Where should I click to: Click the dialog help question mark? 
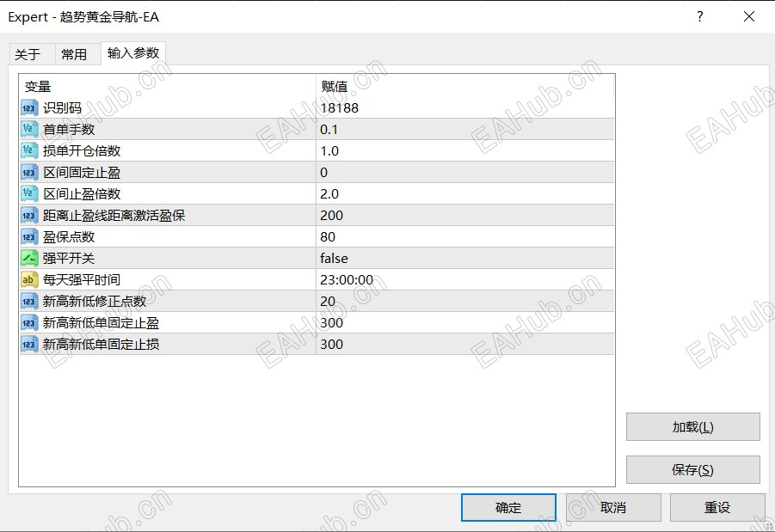click(700, 17)
